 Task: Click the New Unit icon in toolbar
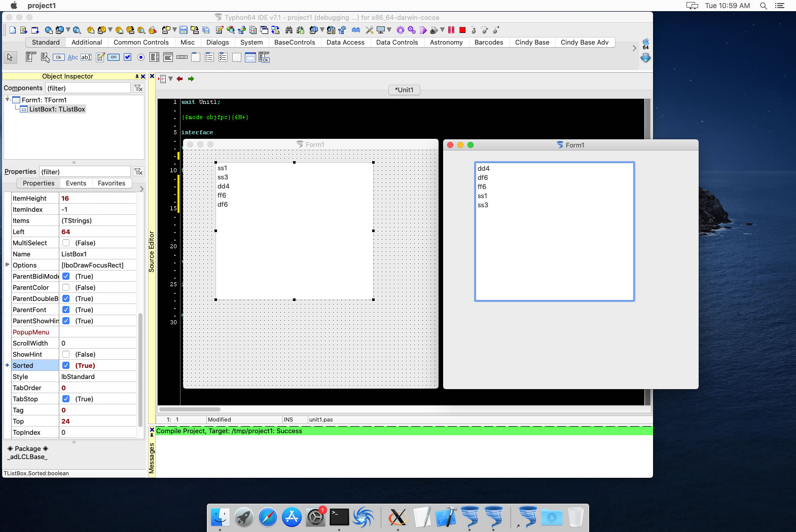(x=23, y=30)
